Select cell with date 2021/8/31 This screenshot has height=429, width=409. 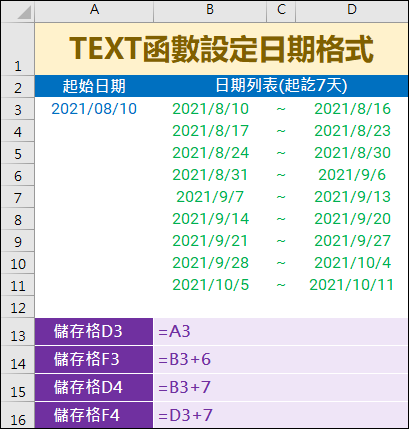(210, 175)
